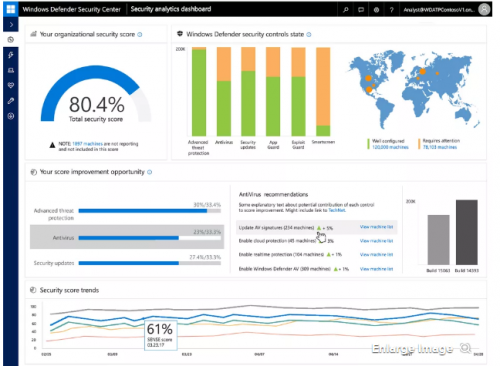Click the shield icon before security controls title
500x366 pixels.
point(180,34)
